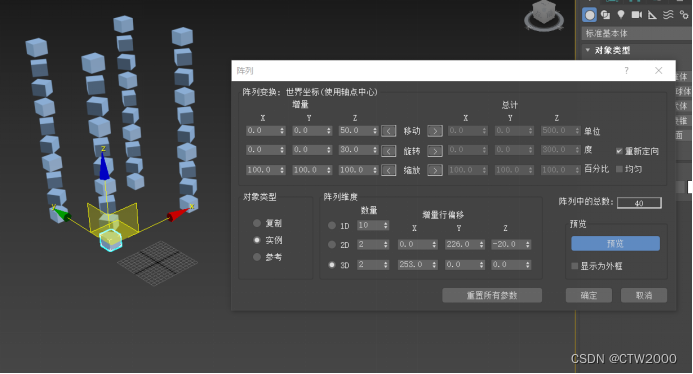The height and width of the screenshot is (374, 693).
Task: Select the Helpers triangle icon
Action: point(652,15)
